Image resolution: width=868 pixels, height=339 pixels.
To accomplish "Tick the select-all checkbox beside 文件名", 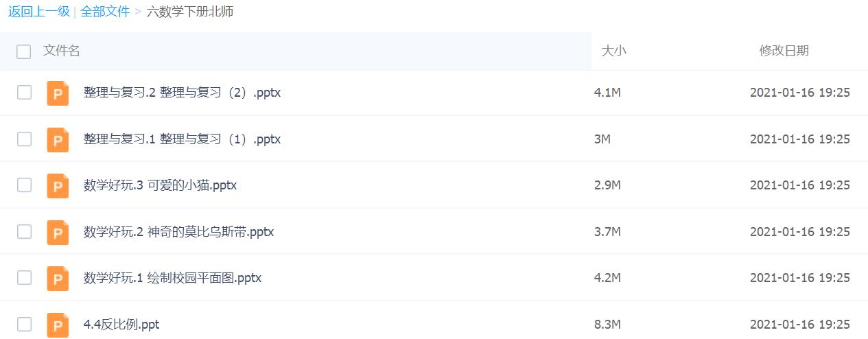I will [x=24, y=51].
